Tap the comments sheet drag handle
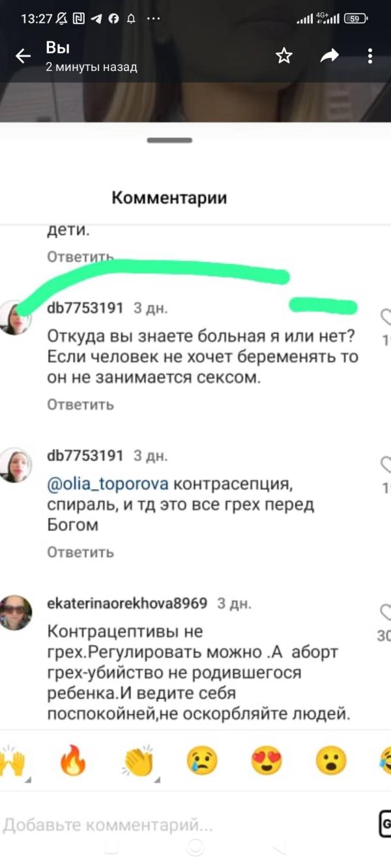391x868 pixels. [169, 140]
